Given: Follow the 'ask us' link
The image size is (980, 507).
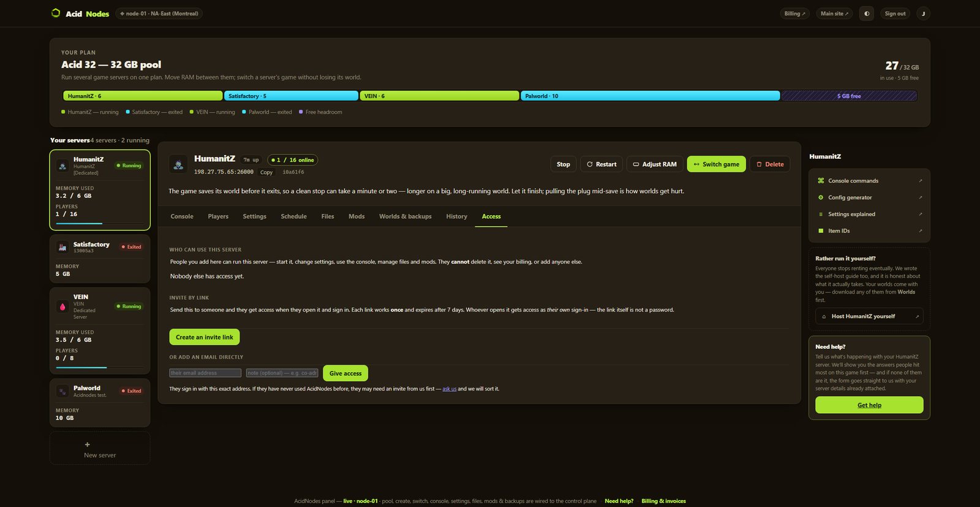Looking at the screenshot, I should point(450,389).
